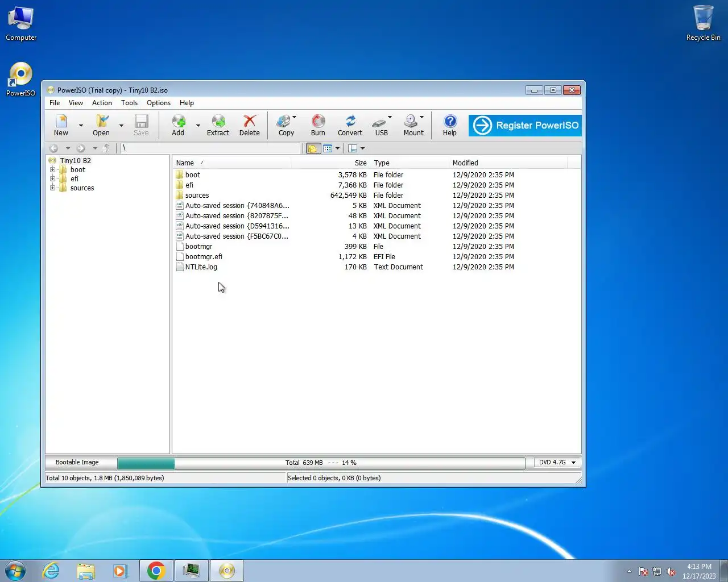Click the Windows Start button
728x582 pixels.
point(15,571)
